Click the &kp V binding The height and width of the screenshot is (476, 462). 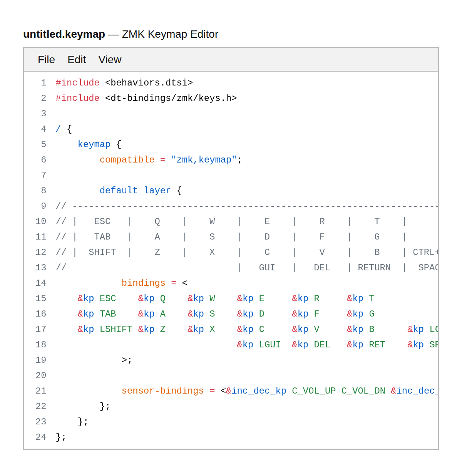point(306,329)
